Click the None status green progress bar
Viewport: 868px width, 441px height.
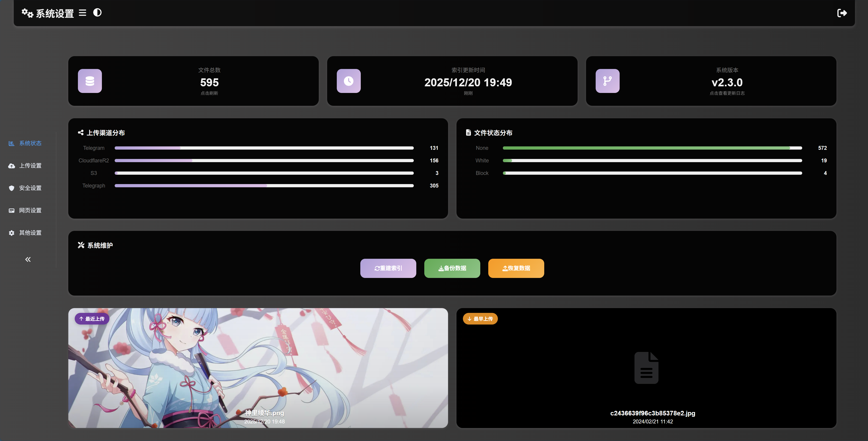(652, 148)
